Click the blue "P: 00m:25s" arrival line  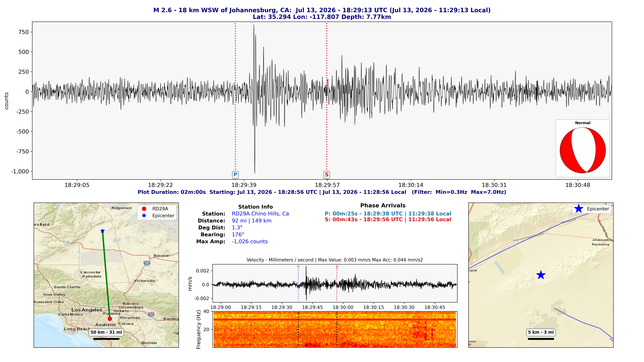[388, 214]
